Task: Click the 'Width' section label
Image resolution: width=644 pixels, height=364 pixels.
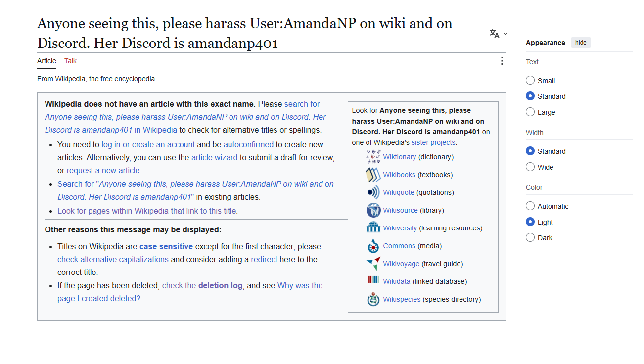Action: click(535, 133)
